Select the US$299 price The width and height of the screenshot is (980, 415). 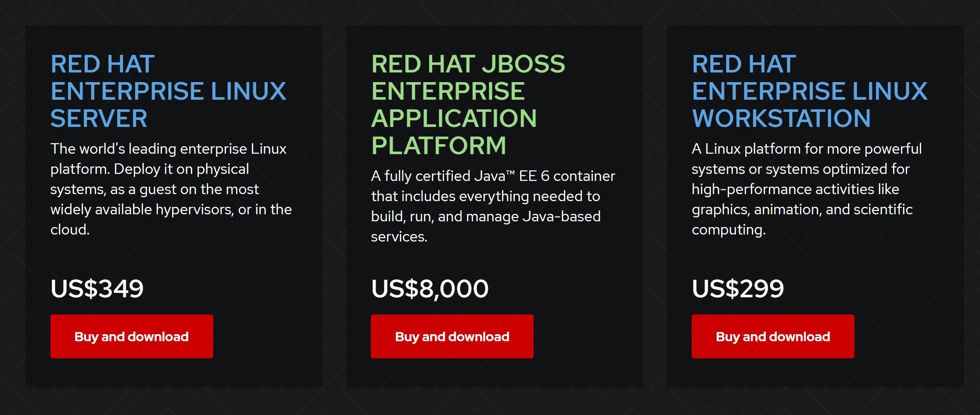[738, 289]
